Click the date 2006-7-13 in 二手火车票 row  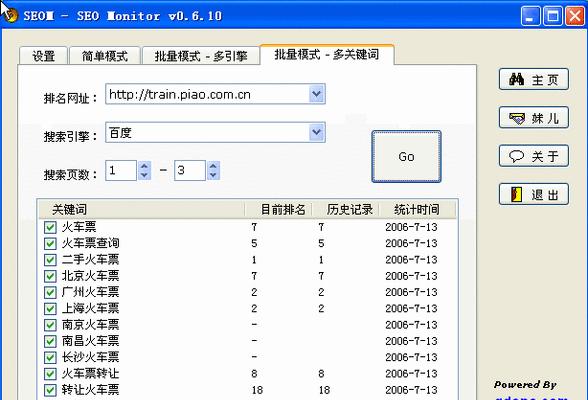click(x=411, y=260)
